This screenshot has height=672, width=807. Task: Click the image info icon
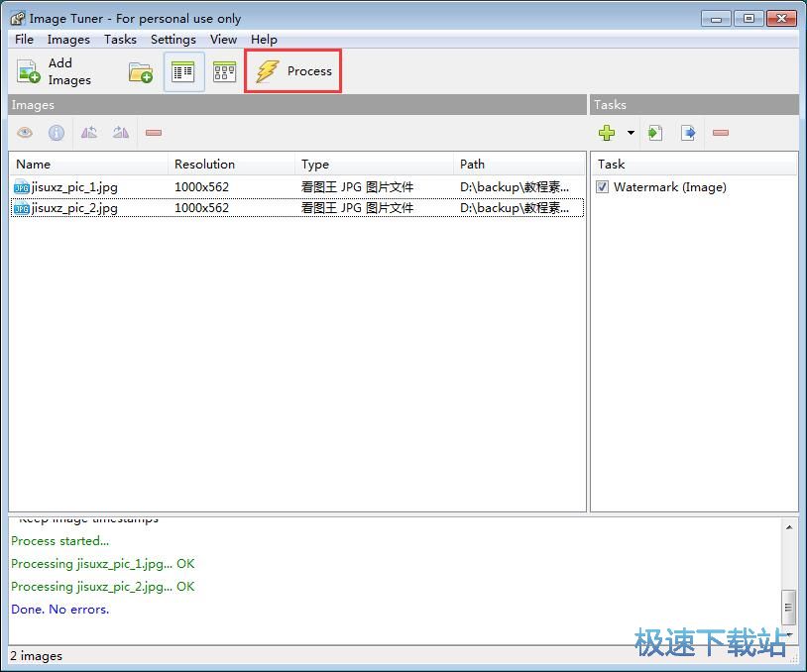tap(57, 133)
